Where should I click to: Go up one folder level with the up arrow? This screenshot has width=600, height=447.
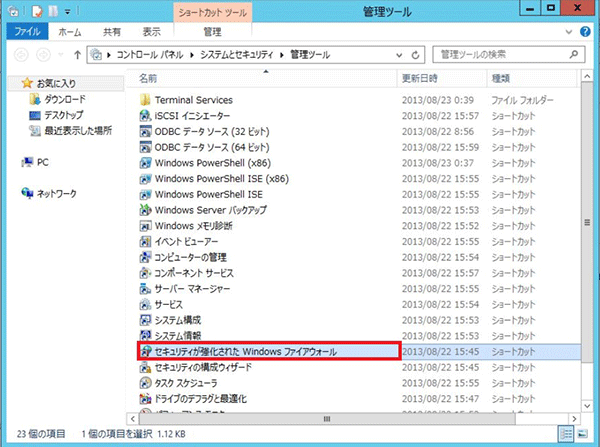77,55
